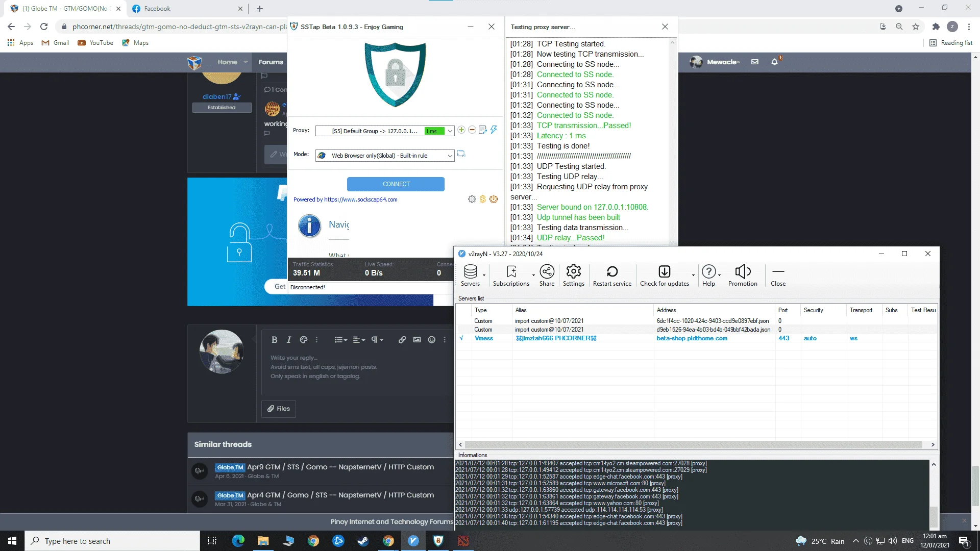Screen dimensions: 980x551
Task: Click the Files attachment button
Action: click(279, 409)
